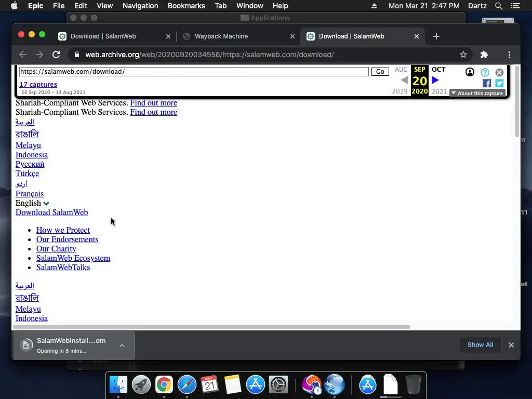Open Wayback help question mark icon
Viewport: 532px width, 399px height.
(485, 72)
